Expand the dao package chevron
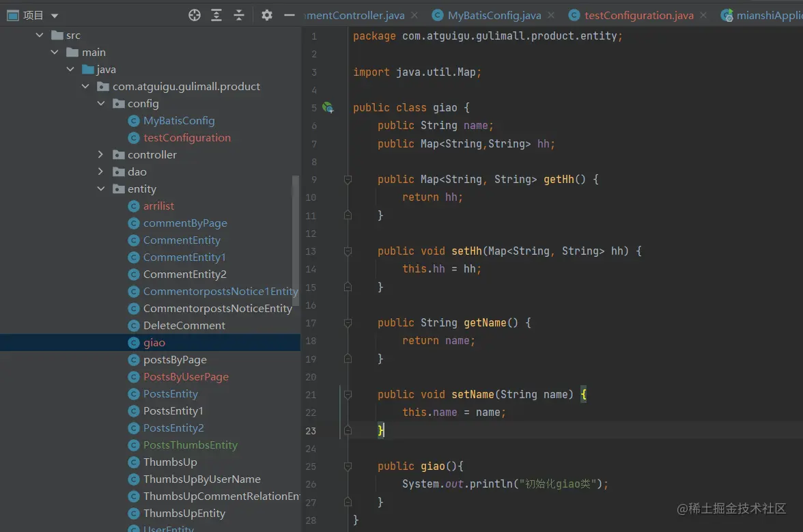Screen dimensions: 803x532 101,171
